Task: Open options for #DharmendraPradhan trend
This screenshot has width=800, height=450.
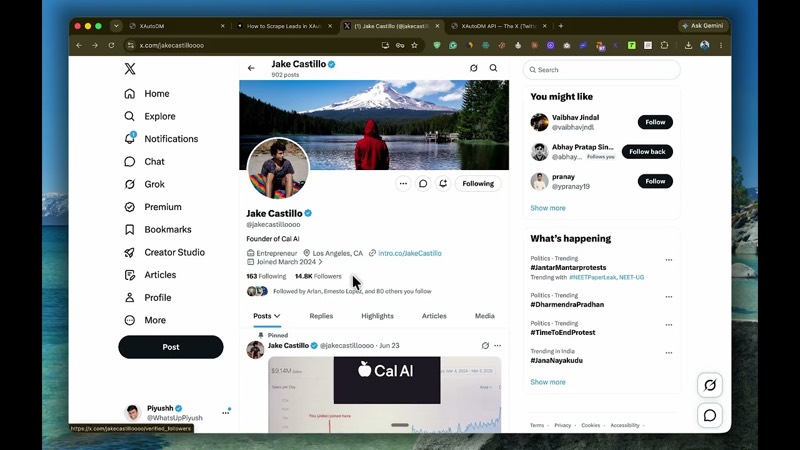Action: (x=668, y=296)
